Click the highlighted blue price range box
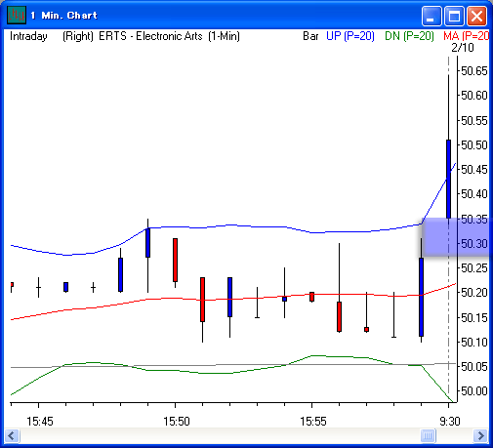Image resolution: width=493 pixels, height=448 pixels. 456,236
